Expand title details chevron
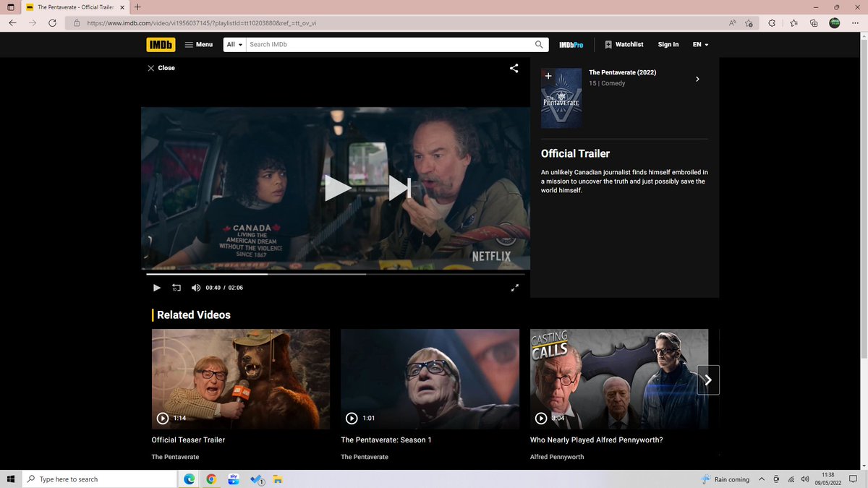The width and height of the screenshot is (868, 488). point(697,79)
